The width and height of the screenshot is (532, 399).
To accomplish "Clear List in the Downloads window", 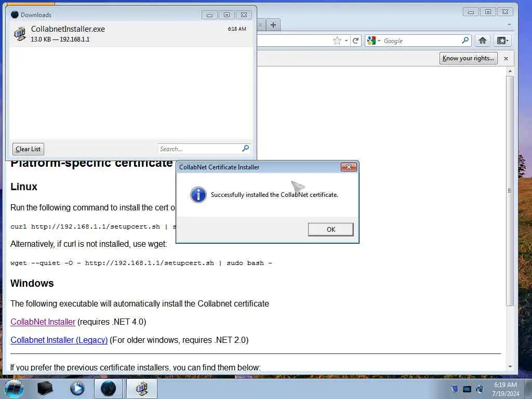I will (x=29, y=149).
